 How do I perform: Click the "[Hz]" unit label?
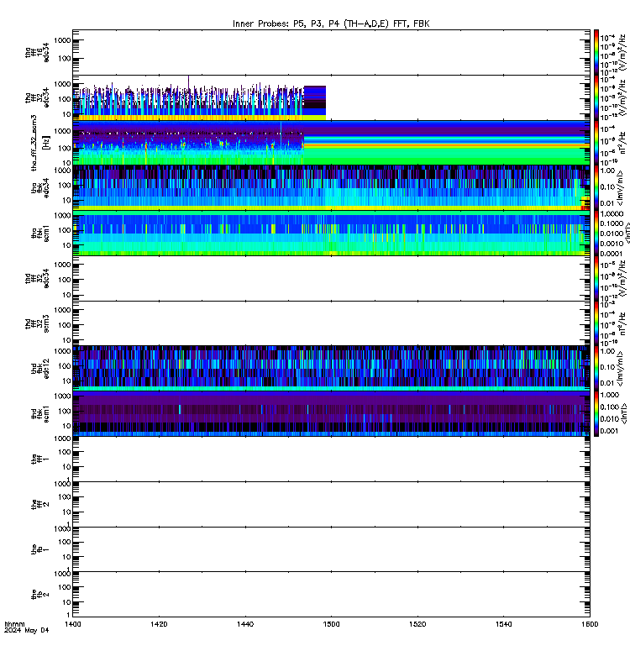(46, 143)
